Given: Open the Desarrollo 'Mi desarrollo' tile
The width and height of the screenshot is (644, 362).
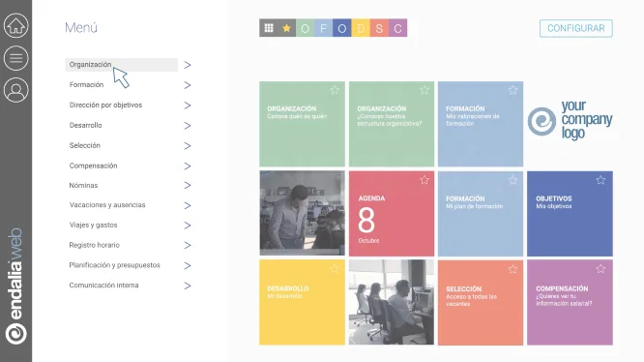Looking at the screenshot, I should click(302, 302).
